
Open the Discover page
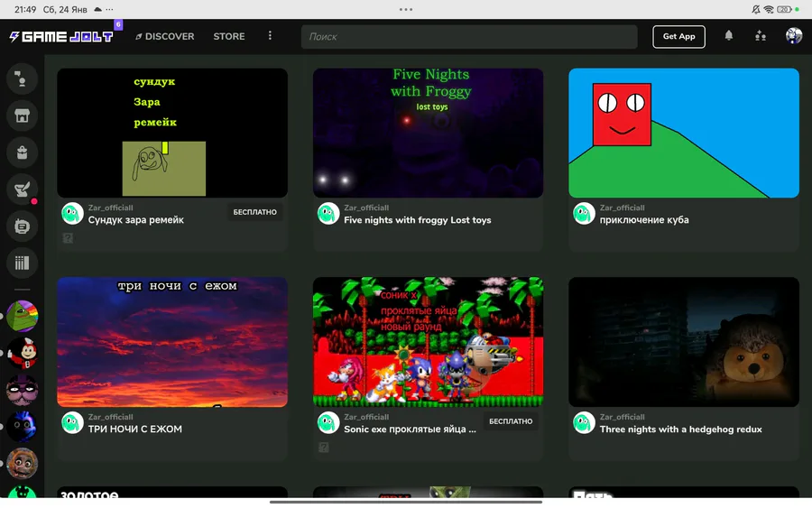click(x=165, y=36)
